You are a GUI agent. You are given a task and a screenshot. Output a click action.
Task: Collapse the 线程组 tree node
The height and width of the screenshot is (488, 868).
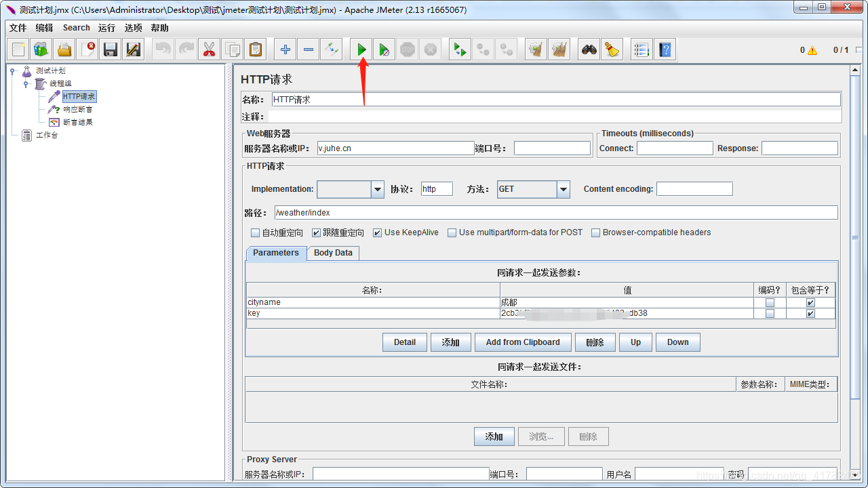pos(26,83)
